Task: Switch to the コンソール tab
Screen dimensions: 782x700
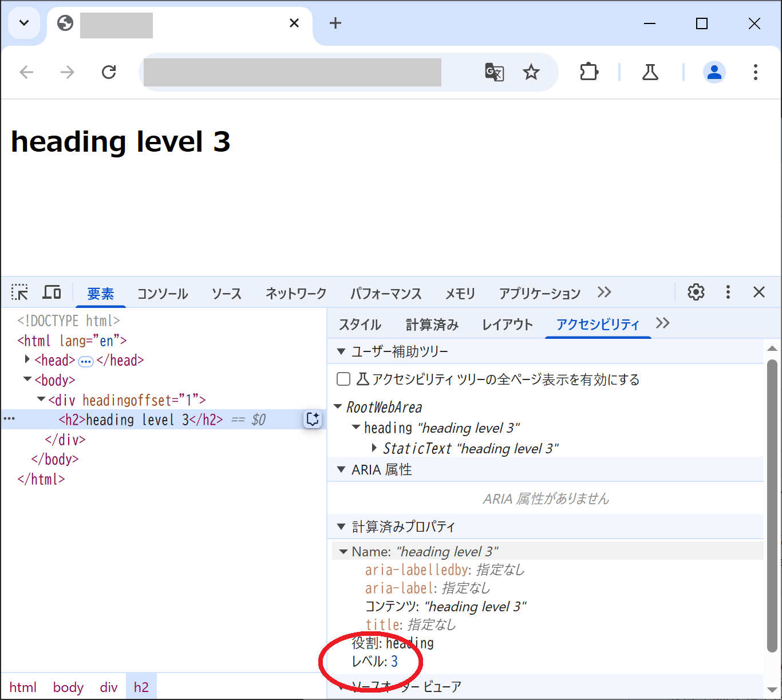Action: click(x=162, y=294)
